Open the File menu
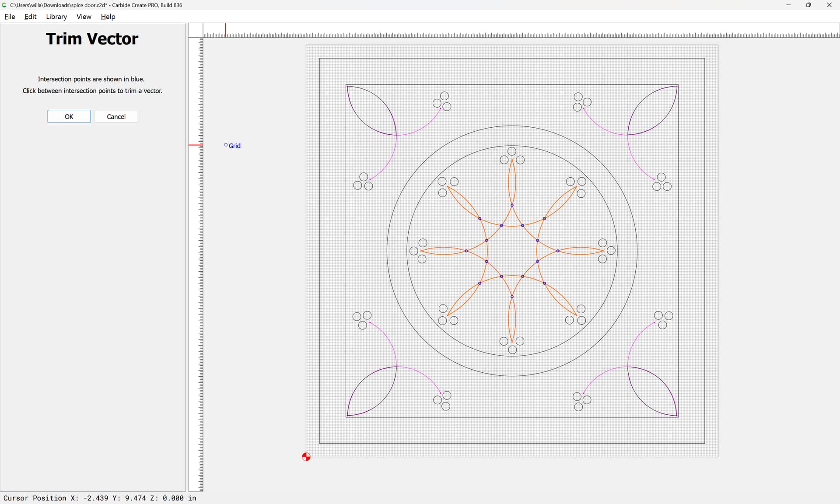 [x=10, y=17]
